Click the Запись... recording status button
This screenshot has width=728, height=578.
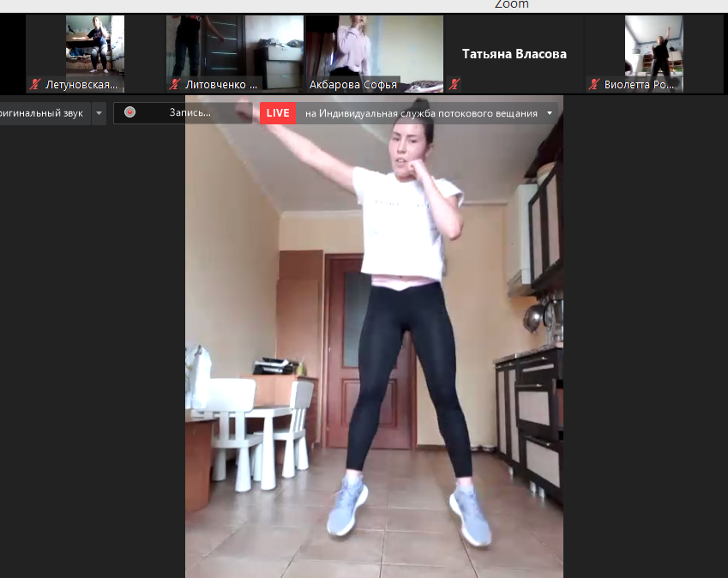(183, 113)
